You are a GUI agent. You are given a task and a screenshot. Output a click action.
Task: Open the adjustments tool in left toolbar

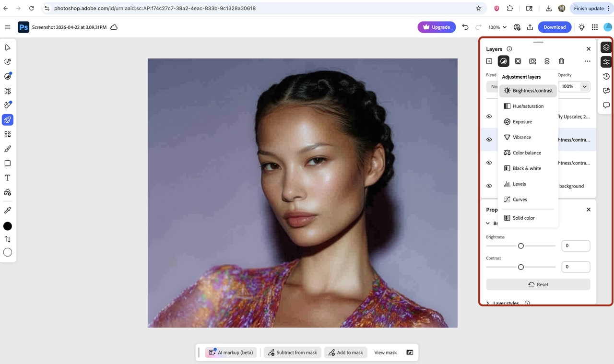pos(8,76)
